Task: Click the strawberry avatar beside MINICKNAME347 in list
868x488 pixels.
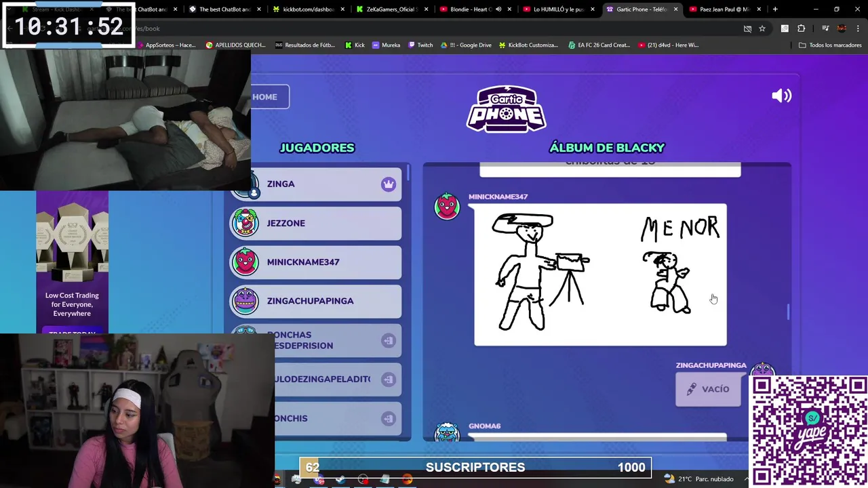Action: click(x=245, y=262)
